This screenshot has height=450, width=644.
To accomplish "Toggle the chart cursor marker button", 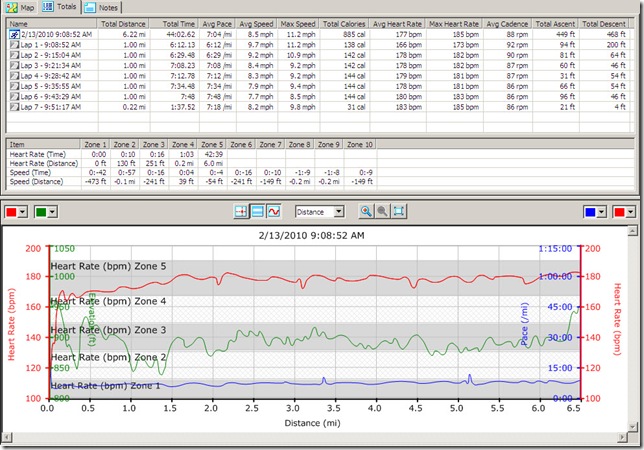I will (x=241, y=211).
